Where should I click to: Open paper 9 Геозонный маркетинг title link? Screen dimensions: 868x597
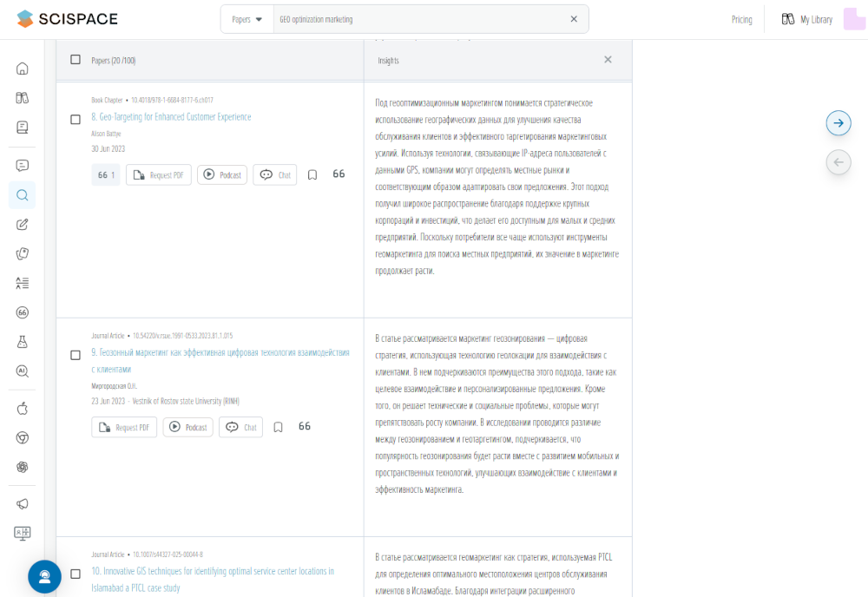pos(220,361)
